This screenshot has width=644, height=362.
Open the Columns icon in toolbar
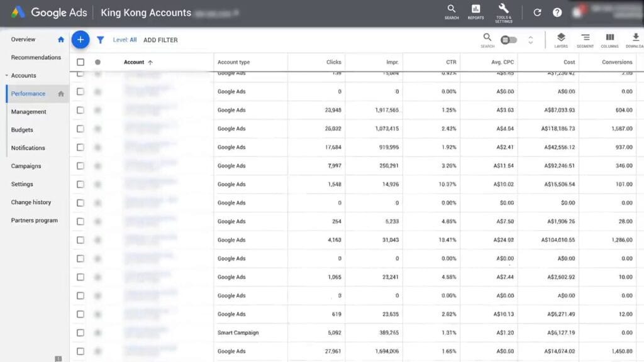609,40
